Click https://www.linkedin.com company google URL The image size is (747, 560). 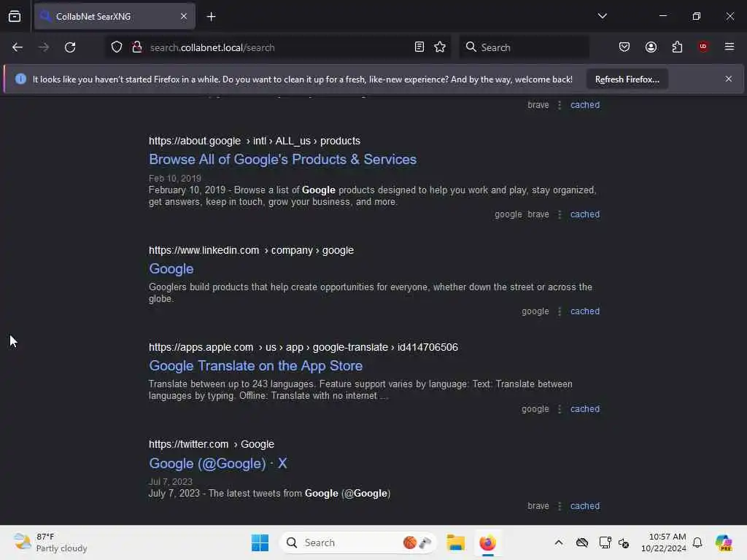point(251,251)
